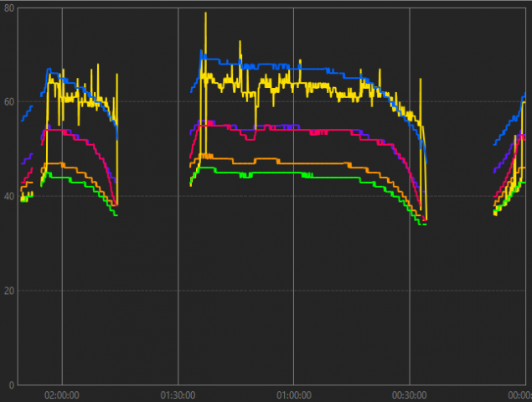Screen dimensions: 532x402
Task: Click the cut-off time label at right edge
Action: click(x=520, y=394)
